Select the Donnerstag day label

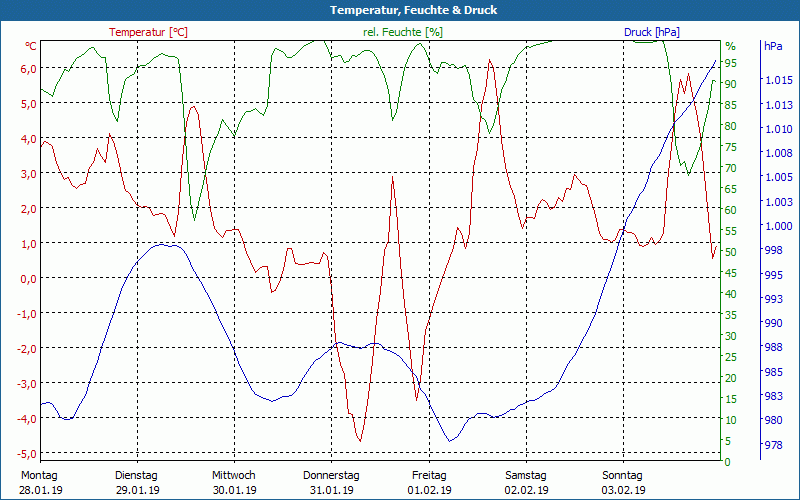[331, 475]
